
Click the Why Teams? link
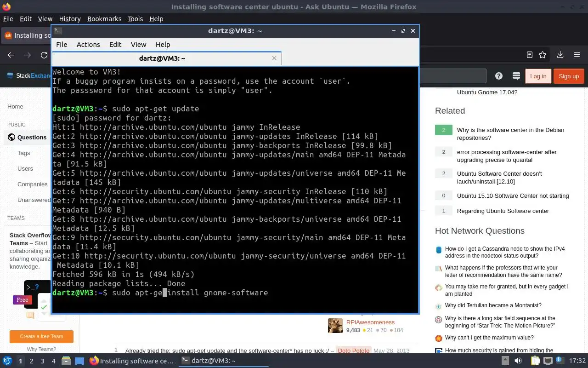point(41,349)
